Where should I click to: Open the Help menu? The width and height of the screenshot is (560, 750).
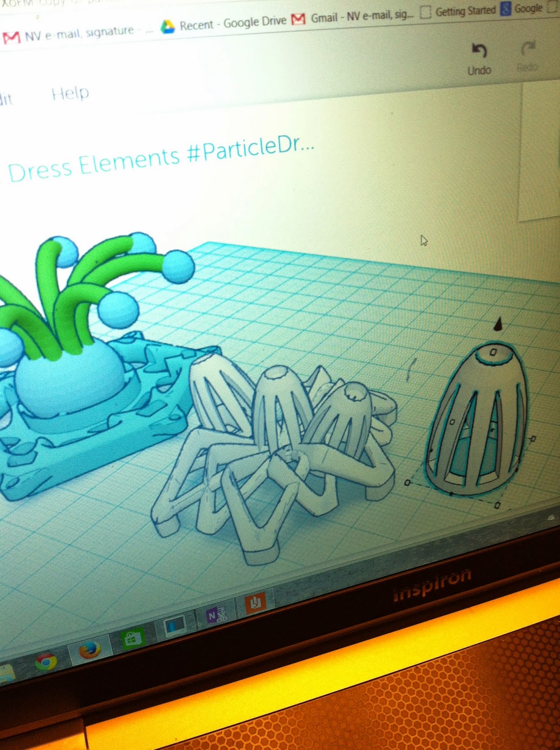[x=70, y=93]
